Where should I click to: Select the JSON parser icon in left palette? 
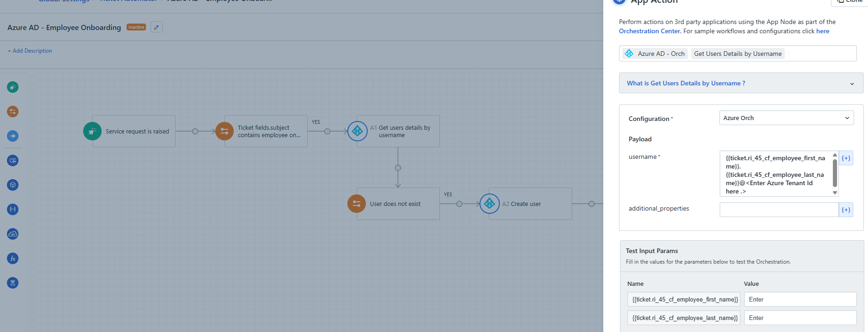click(x=13, y=209)
